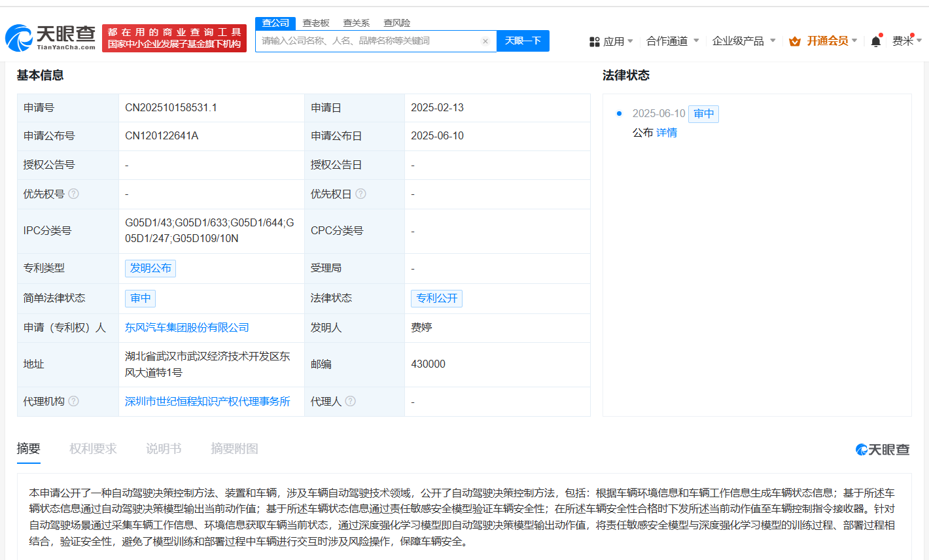The image size is (929, 560).
Task: Open the 详情 link under legal status
Action: (x=667, y=133)
